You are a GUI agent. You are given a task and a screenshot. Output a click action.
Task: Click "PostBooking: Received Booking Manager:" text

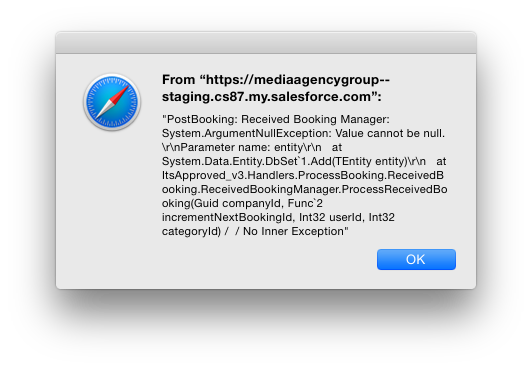point(276,120)
